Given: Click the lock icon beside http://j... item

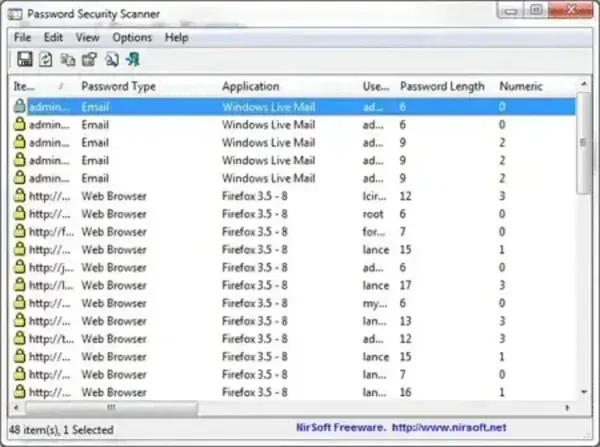Looking at the screenshot, I should pyautogui.click(x=20, y=267).
